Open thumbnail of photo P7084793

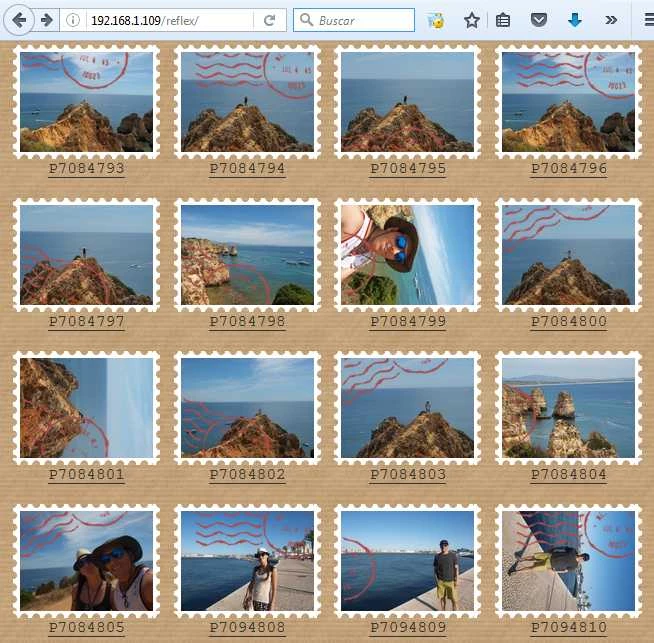tap(86, 102)
